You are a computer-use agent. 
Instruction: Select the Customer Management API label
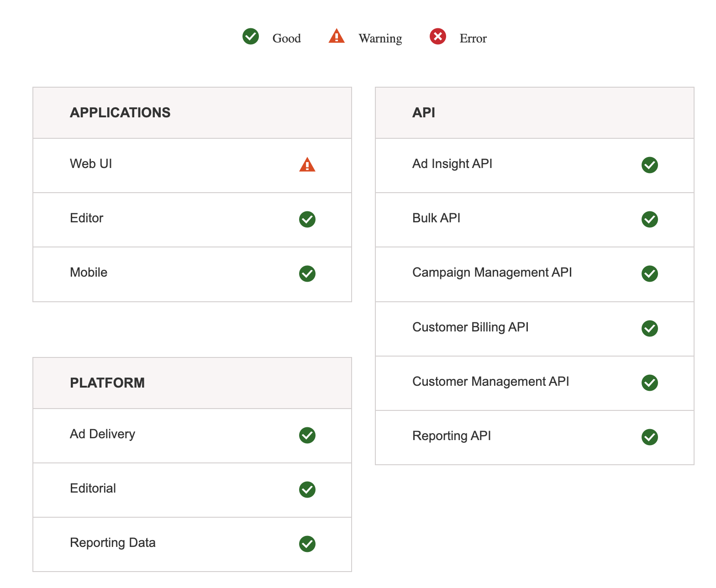click(490, 382)
